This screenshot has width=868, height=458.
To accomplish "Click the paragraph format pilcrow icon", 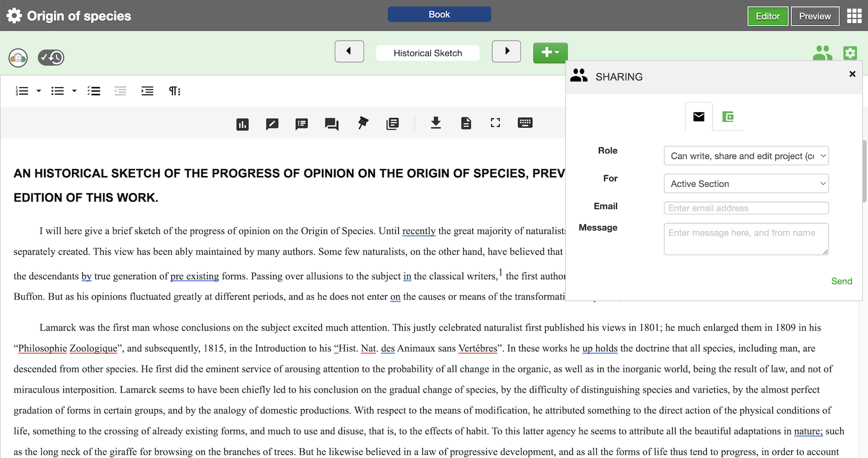I will tap(174, 91).
